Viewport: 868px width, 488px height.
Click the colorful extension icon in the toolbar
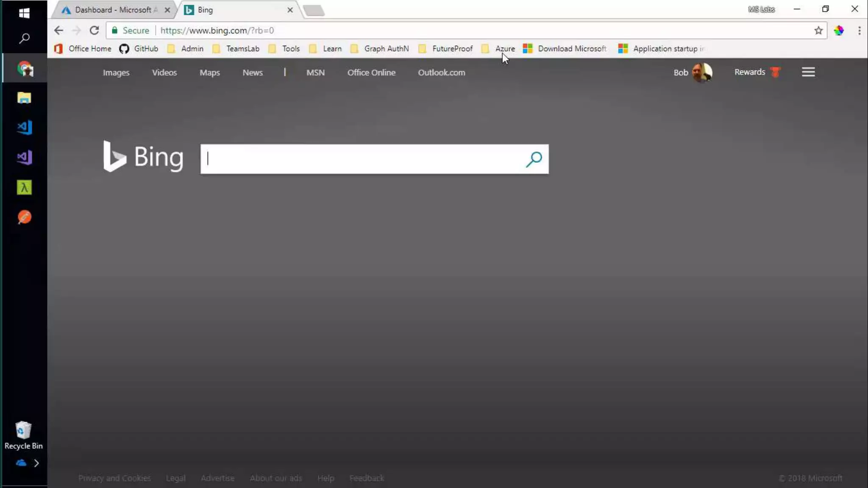point(838,30)
